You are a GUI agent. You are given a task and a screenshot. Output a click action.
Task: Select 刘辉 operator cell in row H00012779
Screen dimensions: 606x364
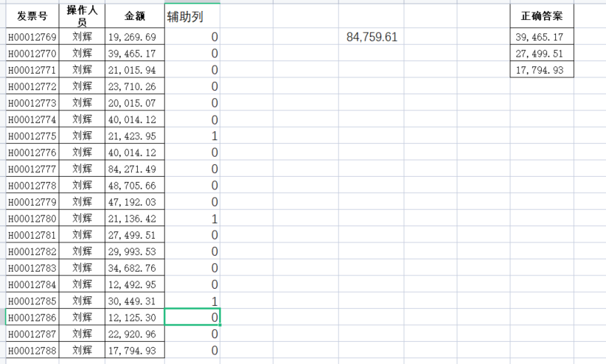pyautogui.click(x=82, y=202)
